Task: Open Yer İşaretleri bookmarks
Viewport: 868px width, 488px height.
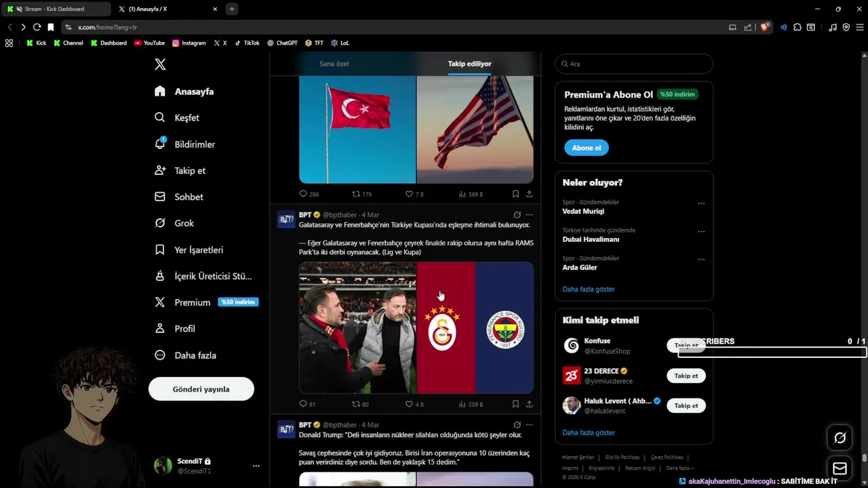Action: point(189,249)
